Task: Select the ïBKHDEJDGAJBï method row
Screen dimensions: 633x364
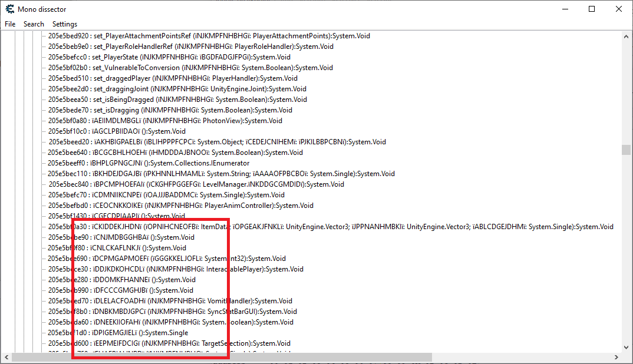Action: click(x=221, y=174)
